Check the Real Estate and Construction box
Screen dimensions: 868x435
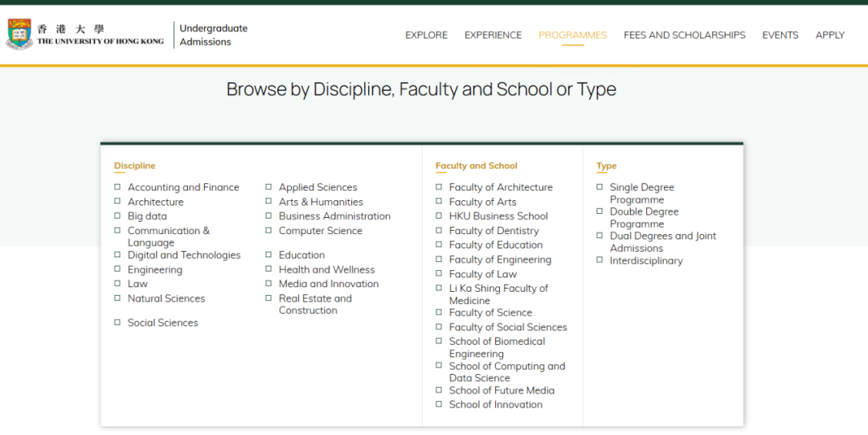point(268,298)
